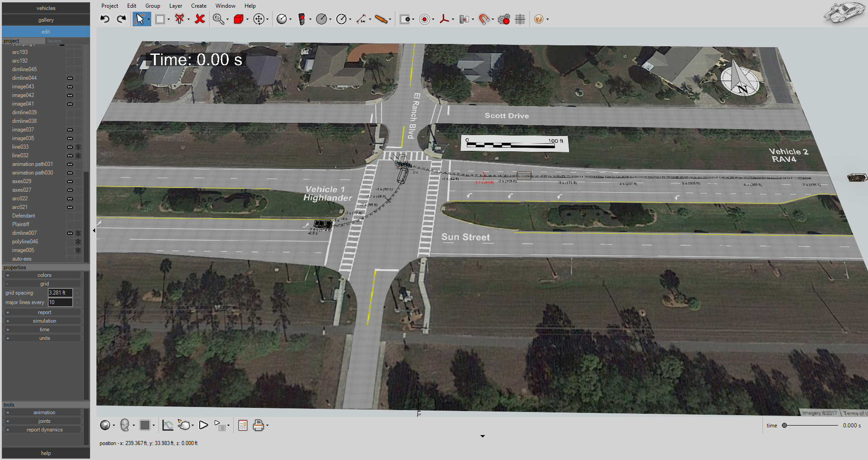The height and width of the screenshot is (460, 868).
Task: Open the Window menu
Action: pyautogui.click(x=225, y=6)
